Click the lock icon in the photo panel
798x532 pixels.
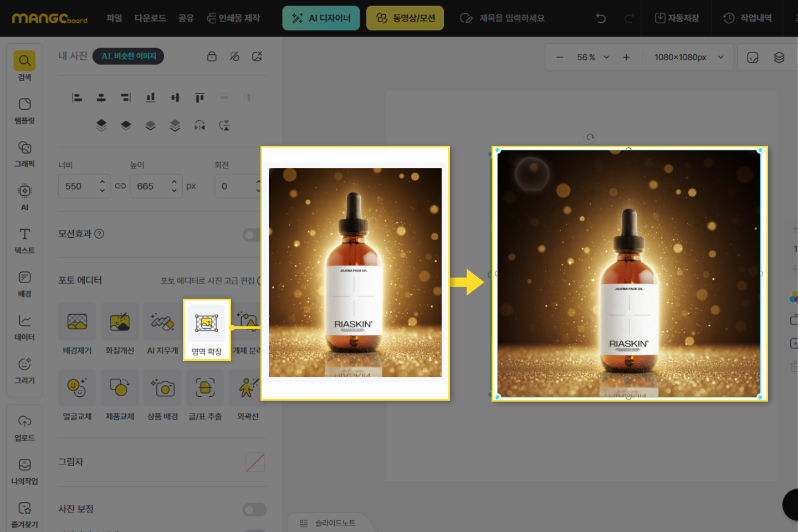click(212, 57)
